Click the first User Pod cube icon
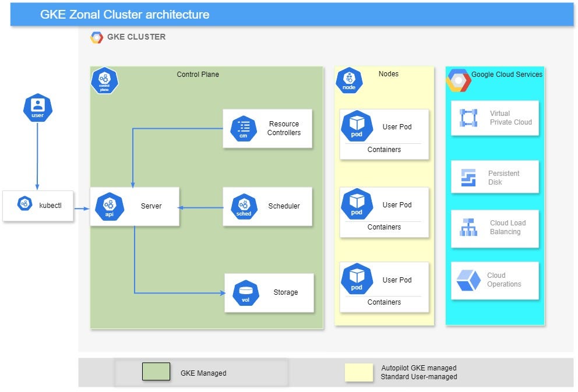Screen dimensions: 578x392 (357, 125)
